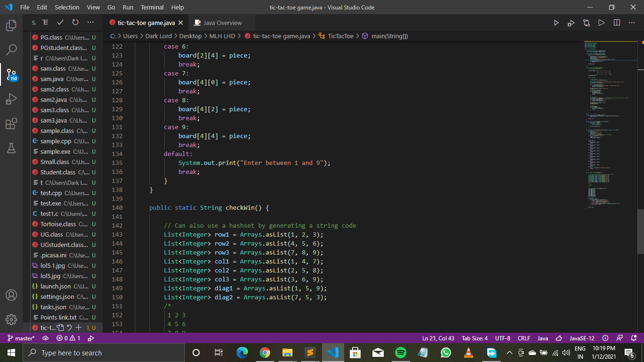The image size is (644, 362).
Task: Toggle view as tree in Source Control
Action: [x=45, y=22]
